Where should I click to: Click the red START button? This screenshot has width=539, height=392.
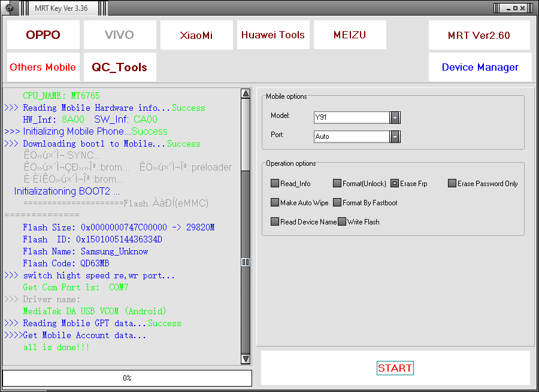click(395, 368)
